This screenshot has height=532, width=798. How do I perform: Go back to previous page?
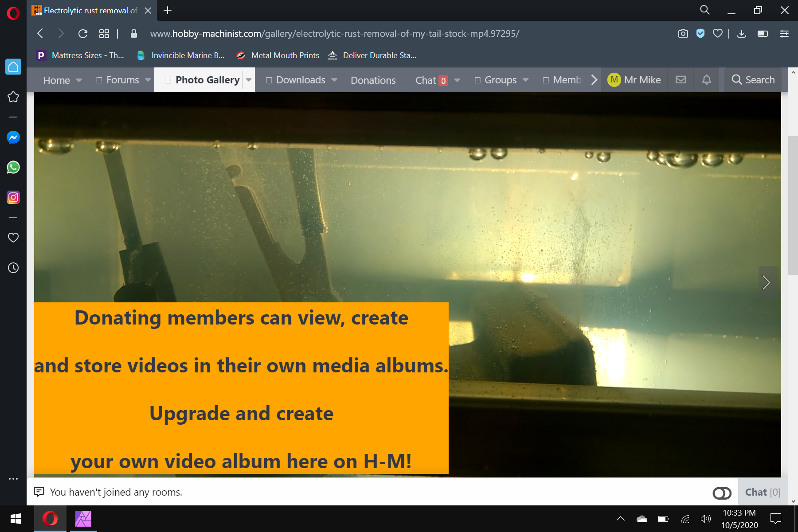40,33
